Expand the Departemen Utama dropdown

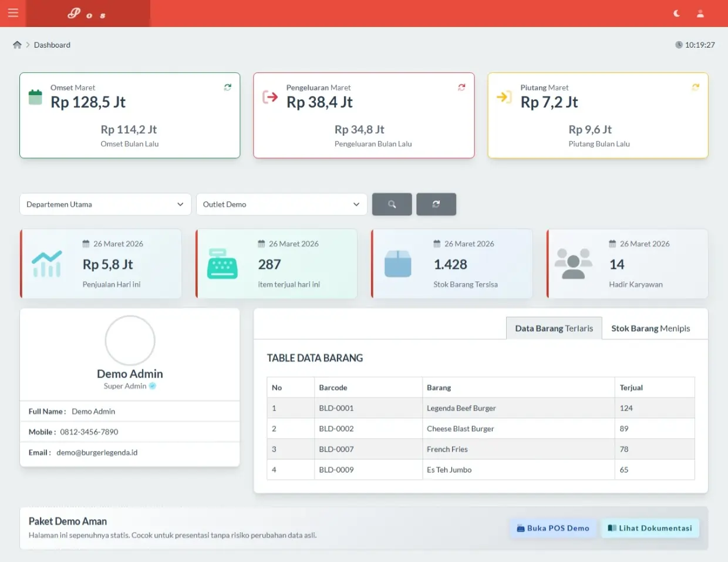click(106, 204)
